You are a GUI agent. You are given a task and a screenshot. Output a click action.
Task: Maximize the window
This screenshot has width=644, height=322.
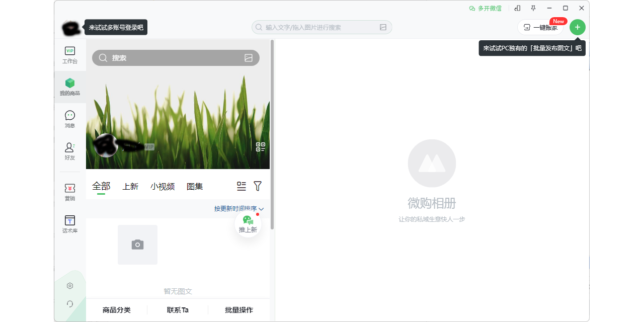tap(566, 8)
